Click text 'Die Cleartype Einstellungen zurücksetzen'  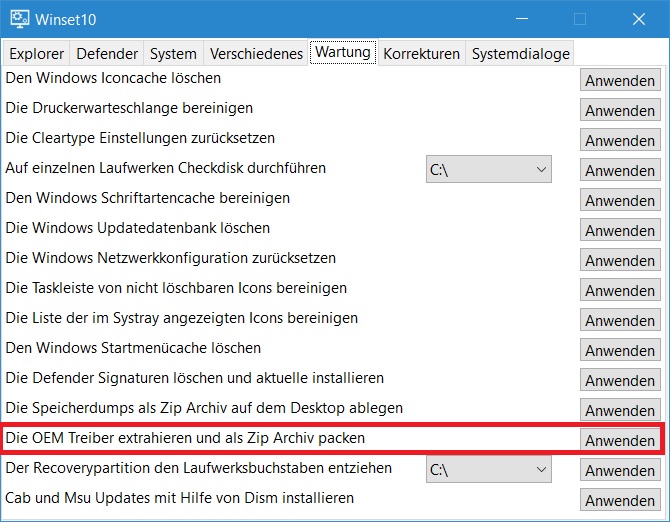click(140, 138)
